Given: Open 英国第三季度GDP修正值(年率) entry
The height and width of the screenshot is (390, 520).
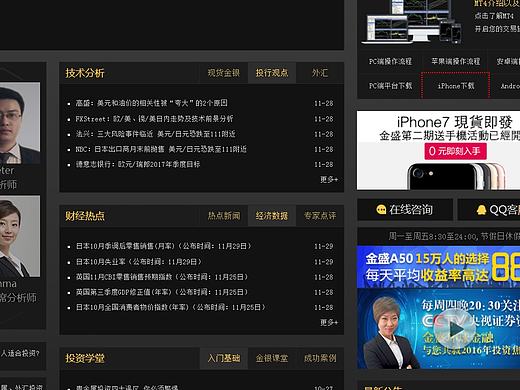Looking at the screenshot, I should (162, 292).
